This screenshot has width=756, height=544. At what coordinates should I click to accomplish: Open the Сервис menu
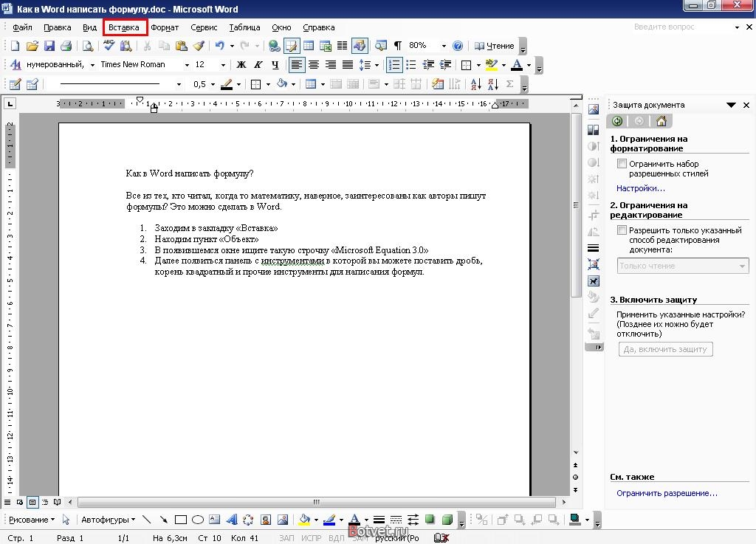(x=204, y=27)
